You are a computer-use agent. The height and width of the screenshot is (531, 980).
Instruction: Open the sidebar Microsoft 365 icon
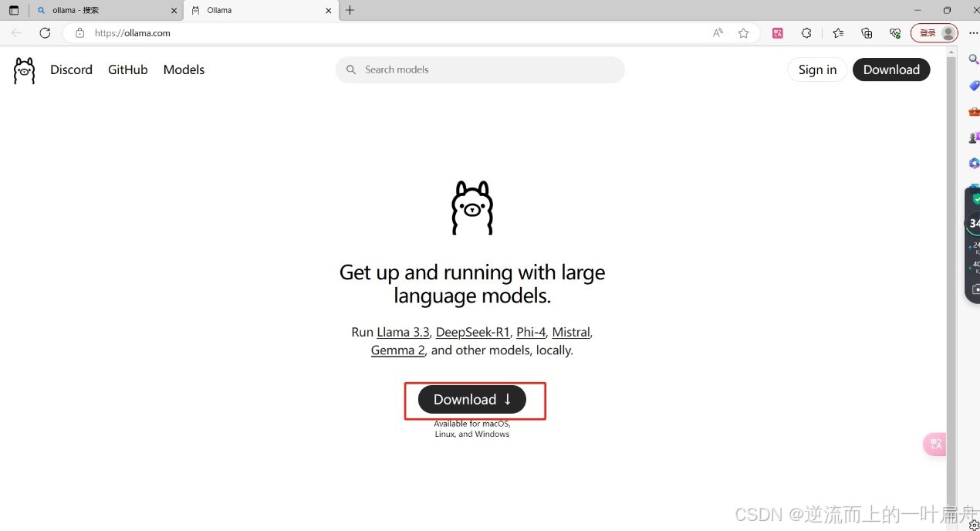click(974, 164)
